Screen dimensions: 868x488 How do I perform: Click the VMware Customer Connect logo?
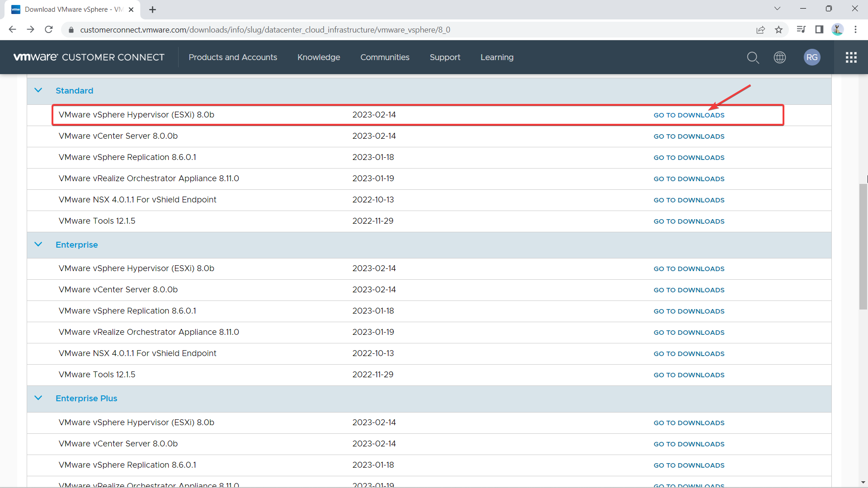[x=89, y=57]
